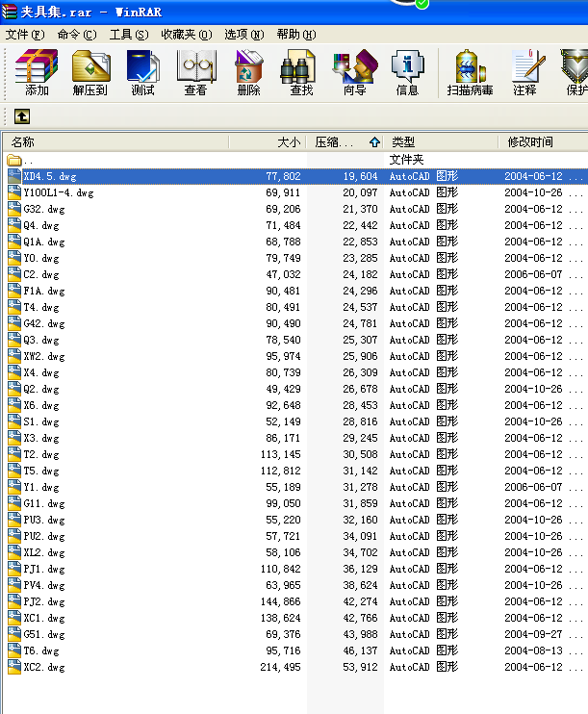588x714 pixels.
Task: Select the file Y1.dwg
Action: [41, 487]
